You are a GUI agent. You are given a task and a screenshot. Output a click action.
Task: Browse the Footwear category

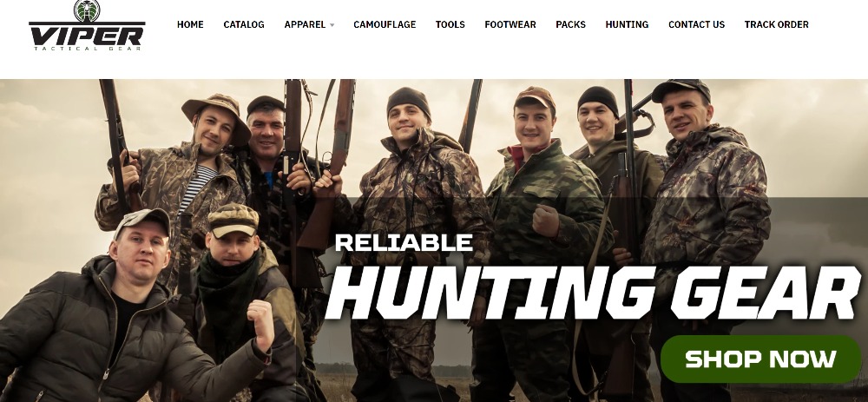(510, 24)
